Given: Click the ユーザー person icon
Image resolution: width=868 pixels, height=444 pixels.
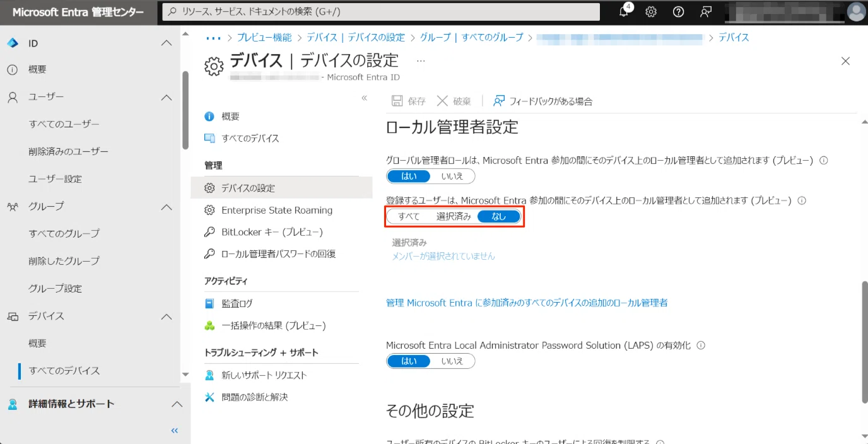Looking at the screenshot, I should click(12, 97).
